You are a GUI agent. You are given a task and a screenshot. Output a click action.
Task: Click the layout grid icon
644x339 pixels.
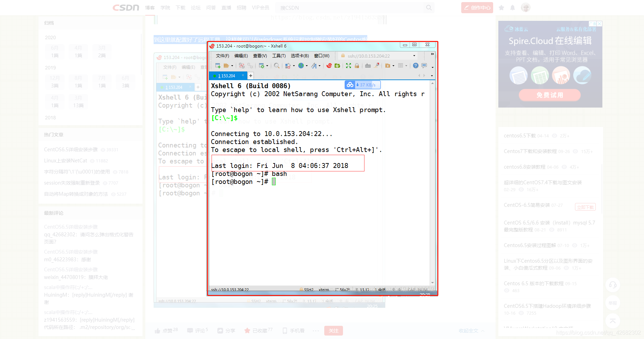pyautogui.click(x=401, y=66)
